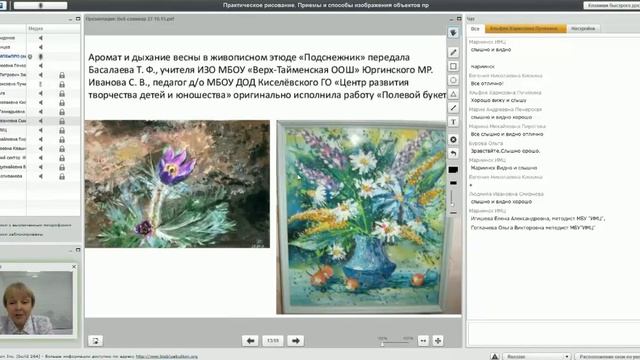Screen dimensions: 640x360
Task: Go to the next slide
Action: pyautogui.click(x=296, y=340)
